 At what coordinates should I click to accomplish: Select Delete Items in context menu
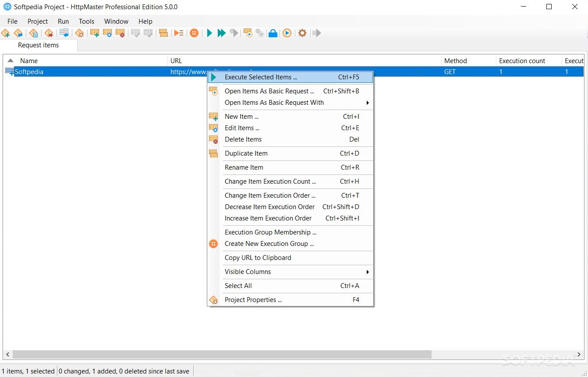point(290,139)
